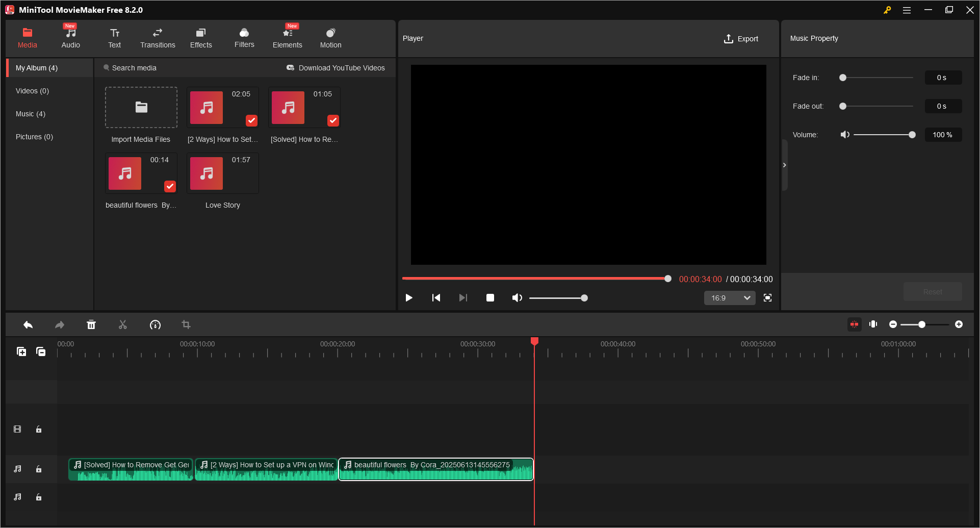
Task: Step to next frame in player
Action: pyautogui.click(x=463, y=298)
